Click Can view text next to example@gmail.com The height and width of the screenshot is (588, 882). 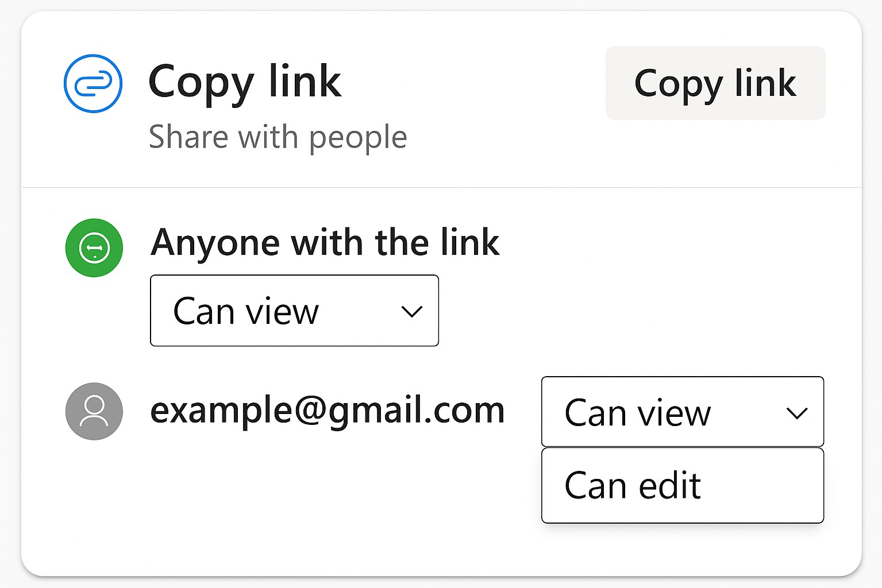[x=637, y=413]
